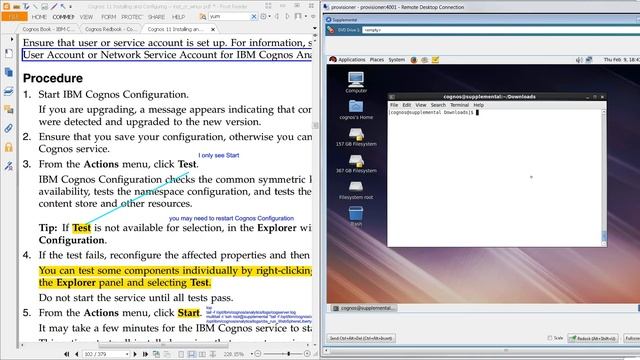The image size is (640, 360).
Task: Click the page number field showing 102 / 379
Action: pyautogui.click(x=106, y=354)
